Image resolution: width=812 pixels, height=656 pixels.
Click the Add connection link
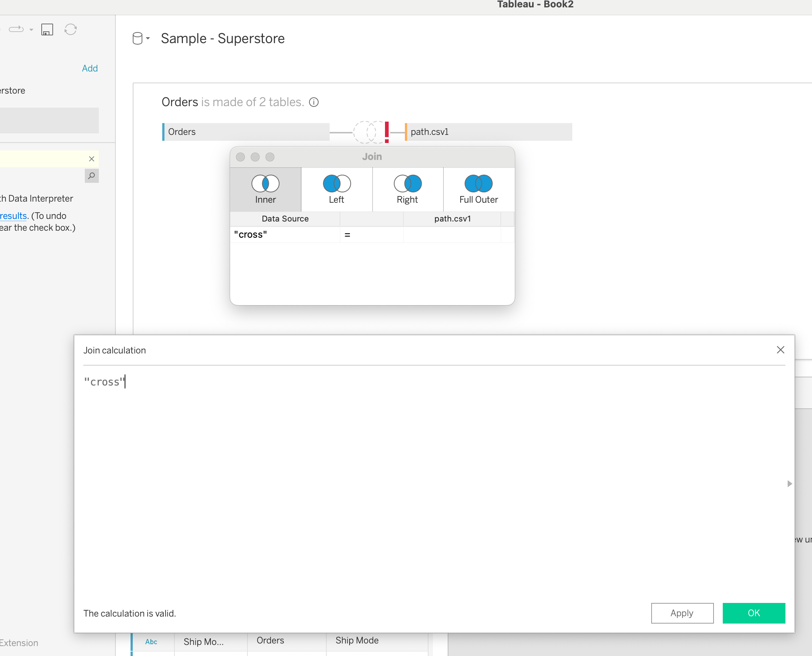[90, 69]
